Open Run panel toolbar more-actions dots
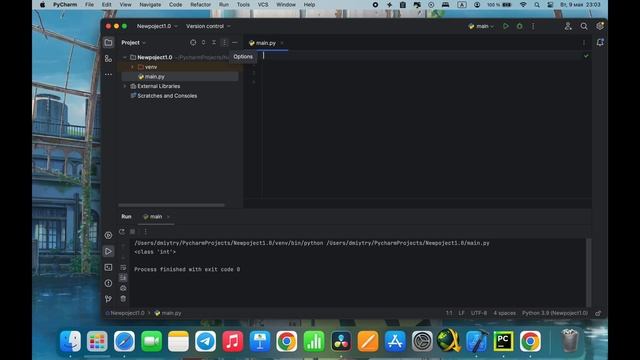640x360 pixels. point(145,231)
